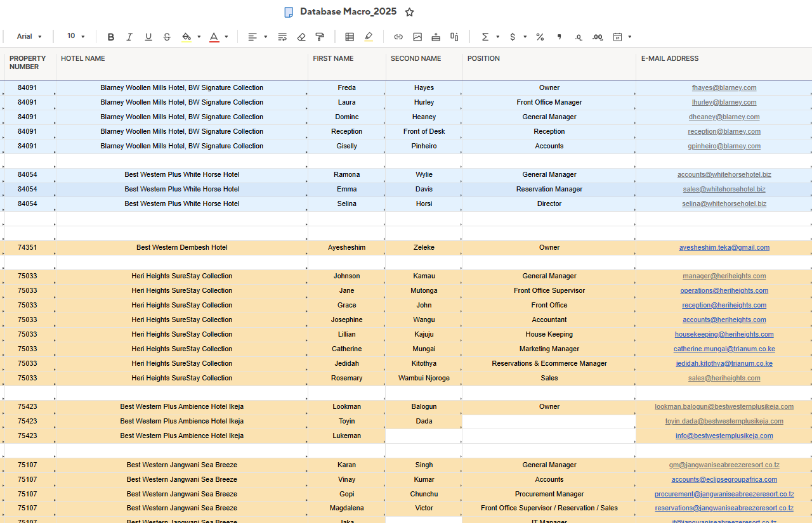Screen dimensions: 812x523
Task: Select the Front of Desk cell
Action: click(424, 132)
